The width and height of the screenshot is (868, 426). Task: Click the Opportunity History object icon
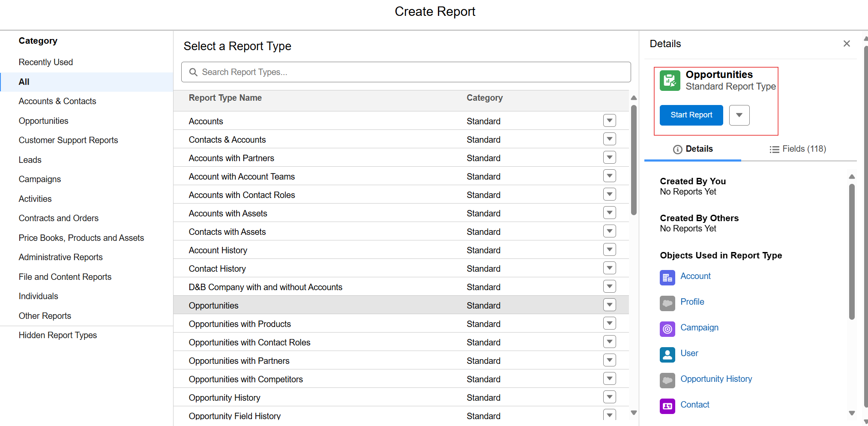[667, 381]
